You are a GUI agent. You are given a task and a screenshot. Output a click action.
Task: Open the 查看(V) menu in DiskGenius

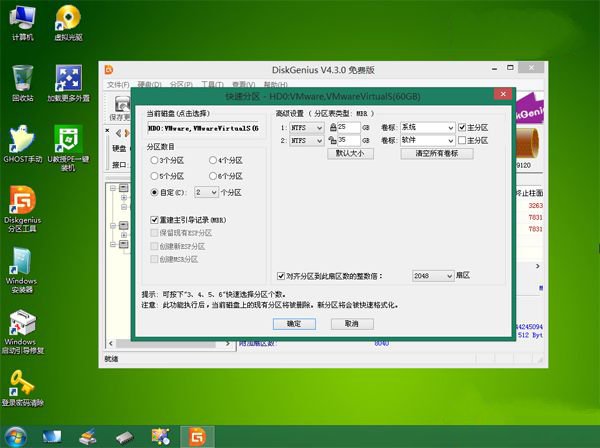[x=243, y=84]
